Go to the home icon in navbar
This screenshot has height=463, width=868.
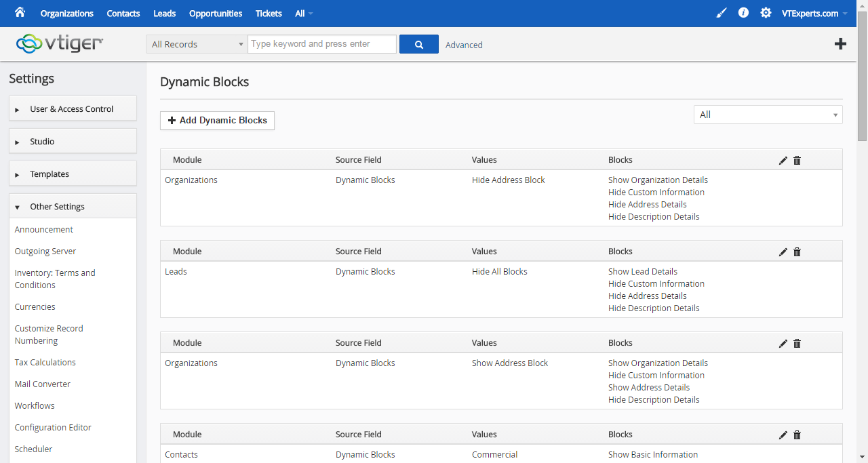pyautogui.click(x=20, y=12)
